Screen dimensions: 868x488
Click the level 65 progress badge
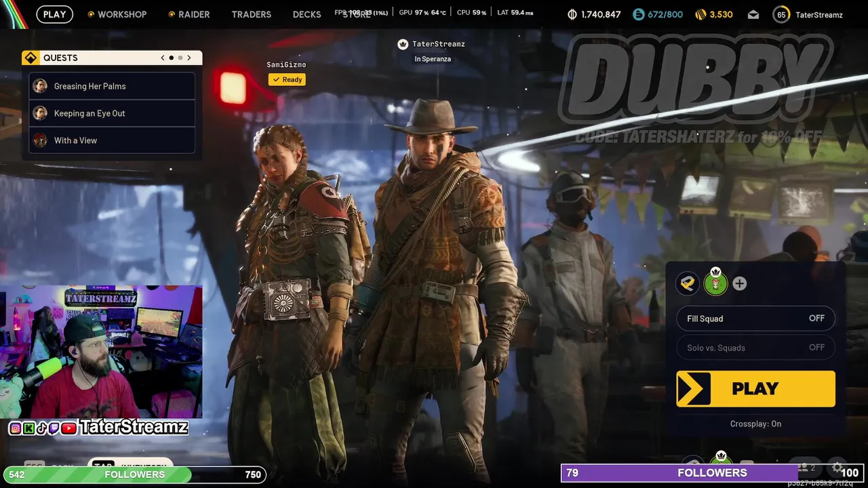click(x=781, y=14)
